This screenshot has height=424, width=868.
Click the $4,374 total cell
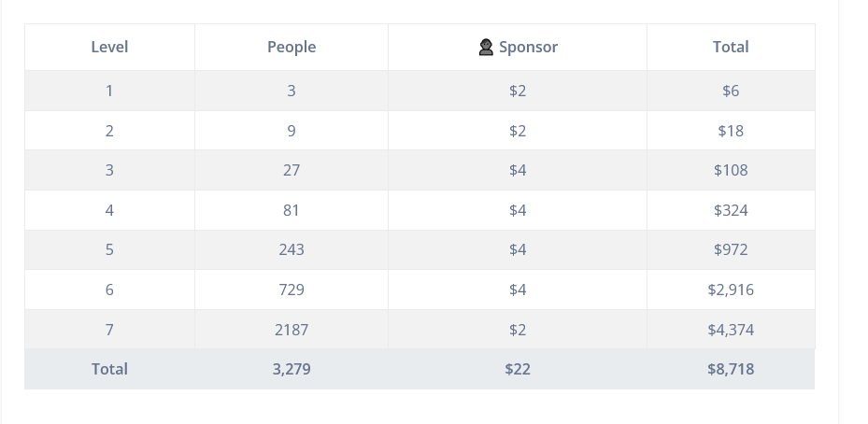click(x=731, y=330)
